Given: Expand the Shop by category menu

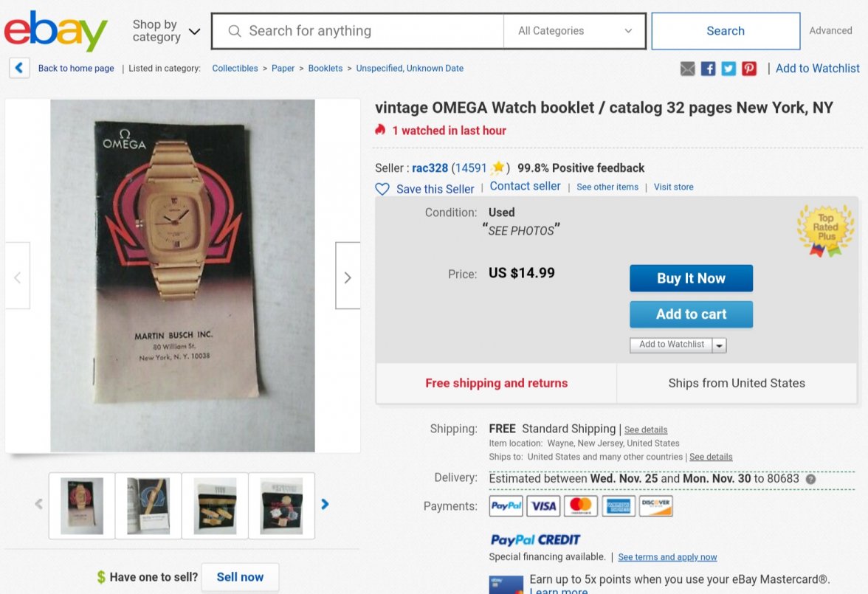Looking at the screenshot, I should (x=165, y=31).
